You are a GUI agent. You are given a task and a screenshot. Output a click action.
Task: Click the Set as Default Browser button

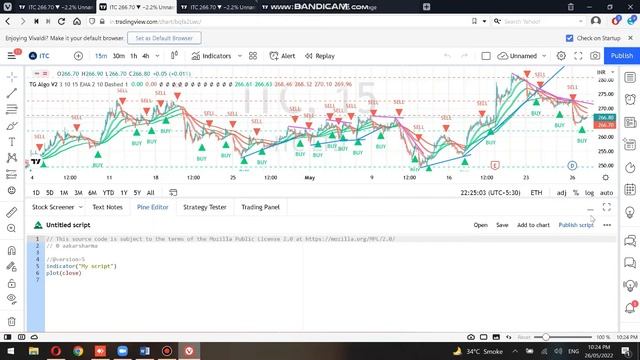(164, 38)
